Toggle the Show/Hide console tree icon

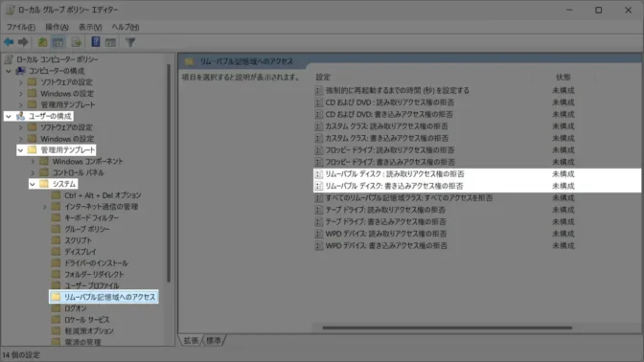tap(57, 42)
